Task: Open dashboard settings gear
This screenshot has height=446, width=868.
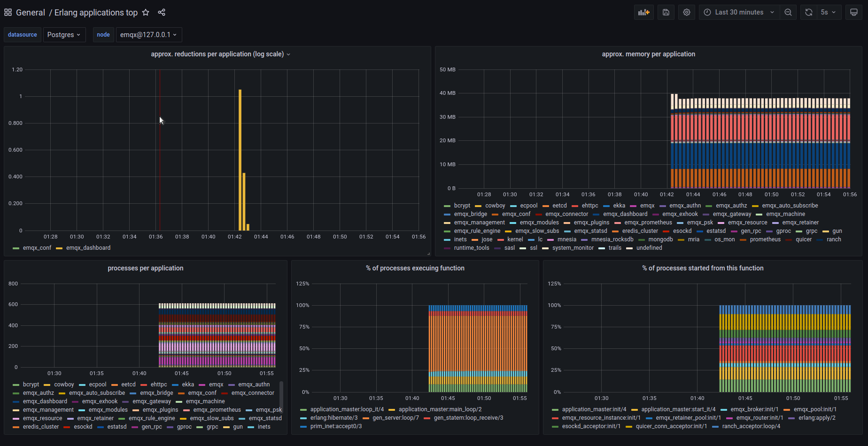Action: click(x=687, y=12)
